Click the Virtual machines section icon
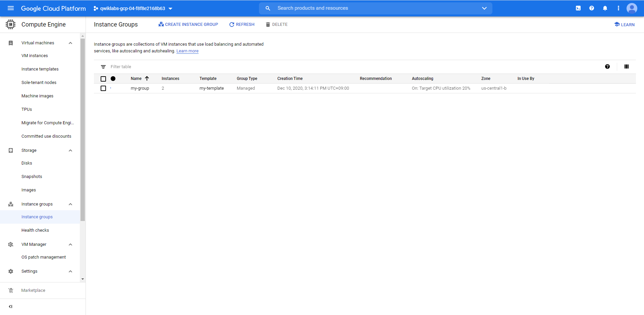Viewport: 644px width, 315px height. [11, 43]
